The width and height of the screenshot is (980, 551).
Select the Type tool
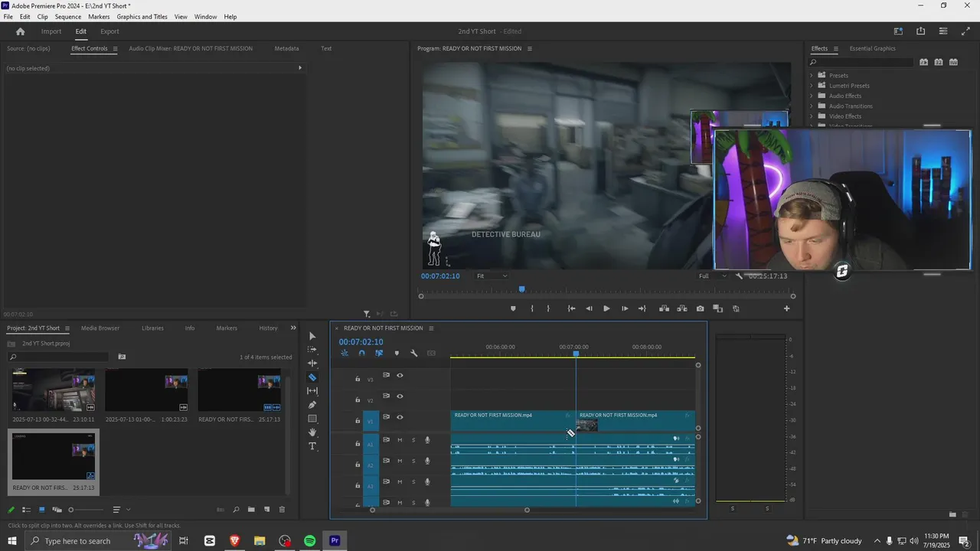click(x=312, y=446)
